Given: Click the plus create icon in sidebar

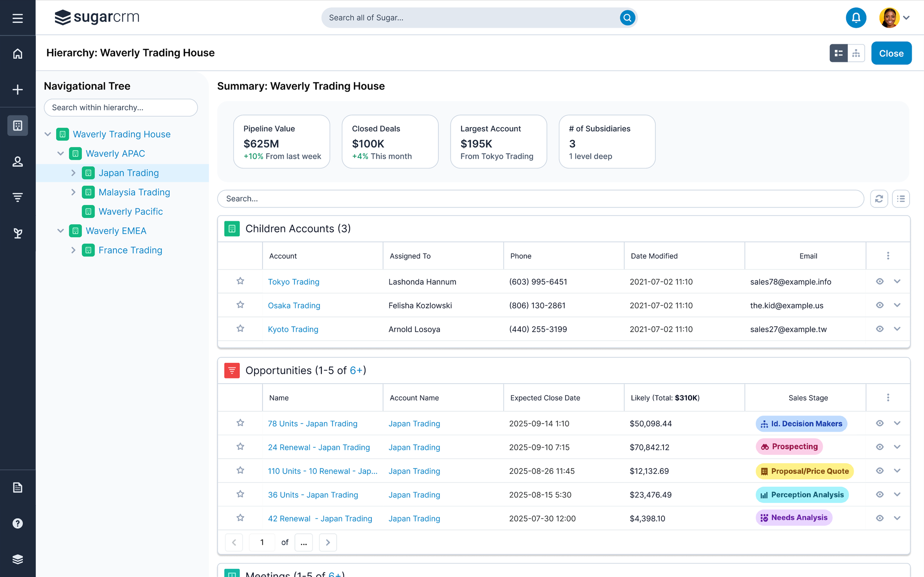Looking at the screenshot, I should 18,90.
